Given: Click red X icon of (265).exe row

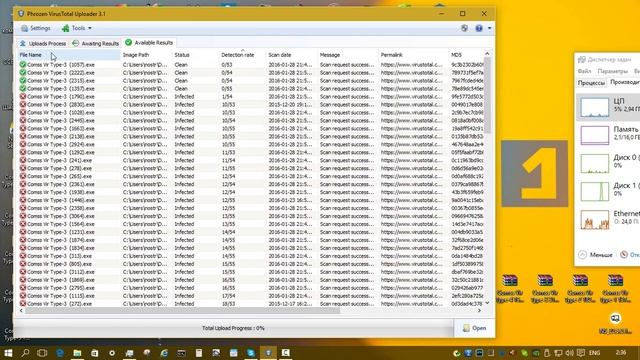Looking at the screenshot, I should (23, 176).
